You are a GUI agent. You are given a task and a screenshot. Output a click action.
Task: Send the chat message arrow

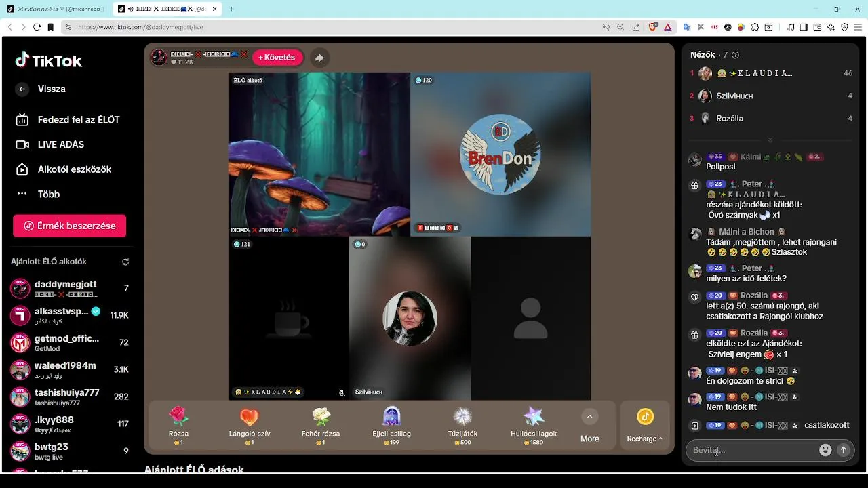(x=844, y=450)
